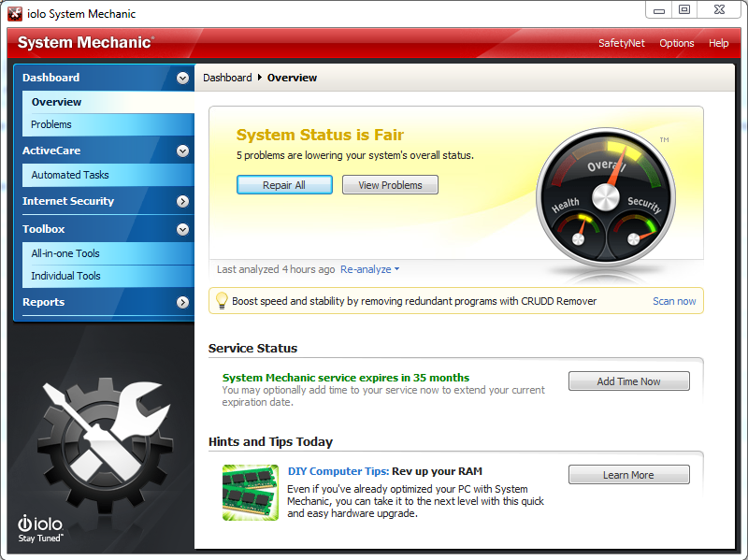Click the Service Status heading

[252, 348]
